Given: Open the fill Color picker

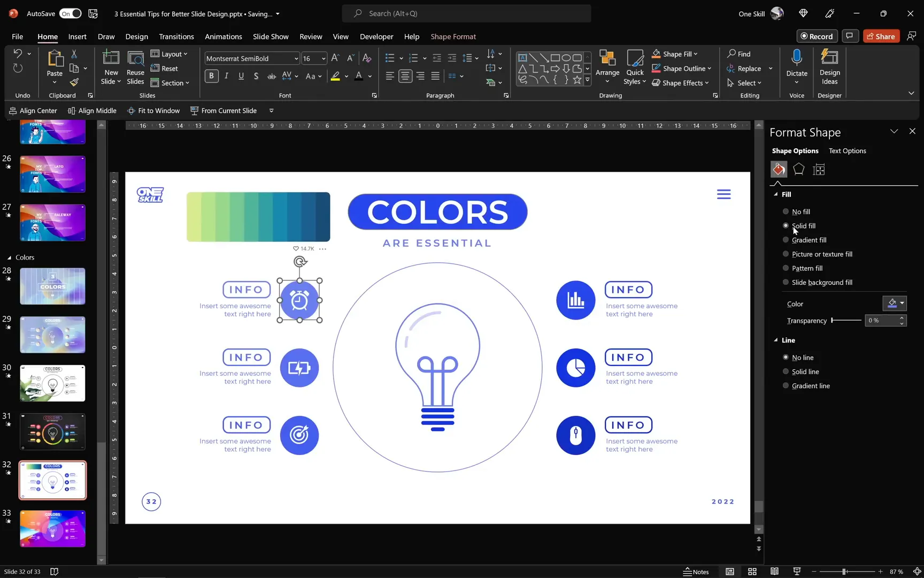Looking at the screenshot, I should [894, 303].
